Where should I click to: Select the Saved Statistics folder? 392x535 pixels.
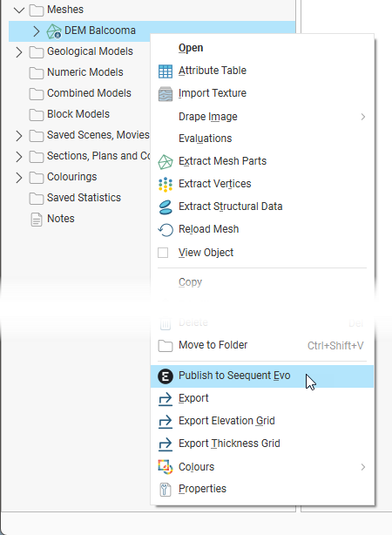tap(84, 198)
